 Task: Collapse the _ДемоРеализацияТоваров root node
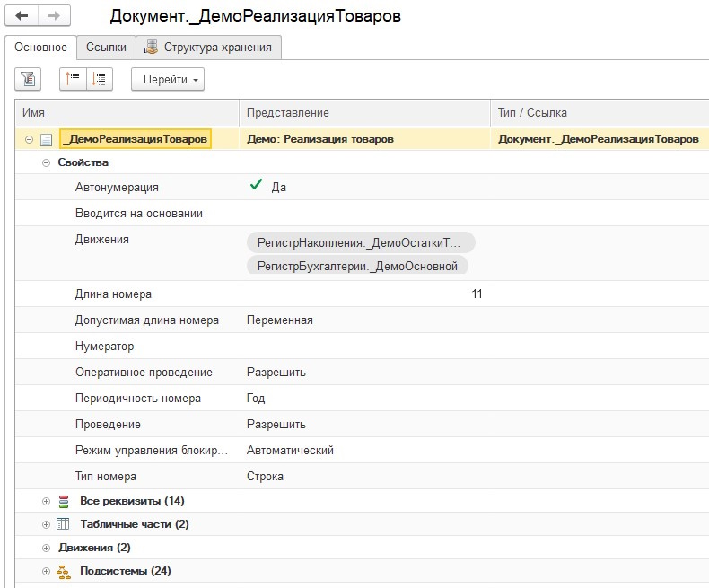(29, 139)
